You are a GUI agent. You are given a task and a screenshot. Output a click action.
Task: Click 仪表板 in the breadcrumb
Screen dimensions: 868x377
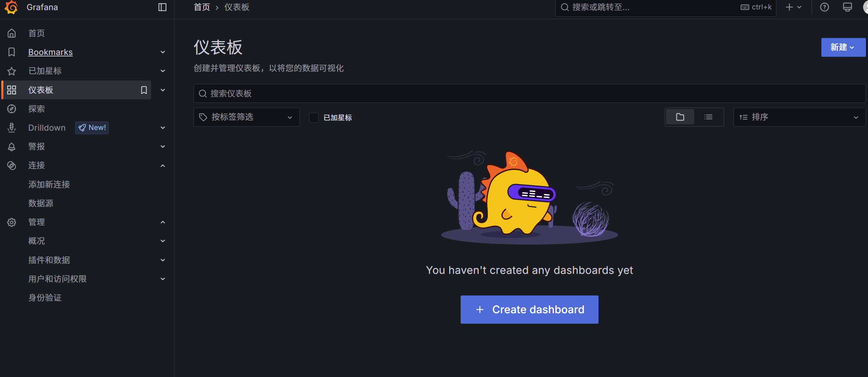(x=237, y=7)
